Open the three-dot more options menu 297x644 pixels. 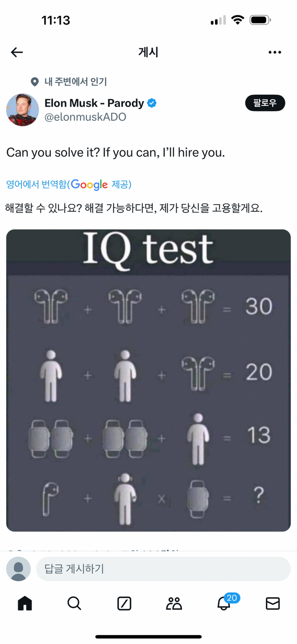click(x=275, y=52)
